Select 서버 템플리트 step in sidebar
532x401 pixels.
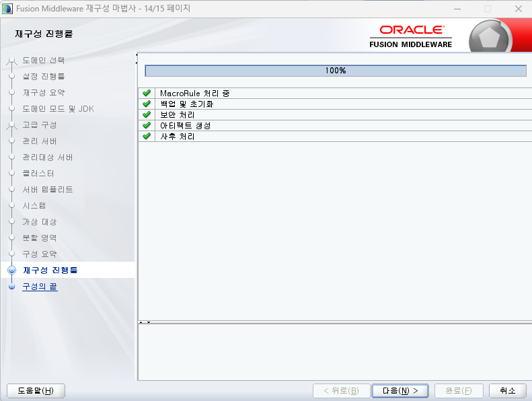[48, 190]
